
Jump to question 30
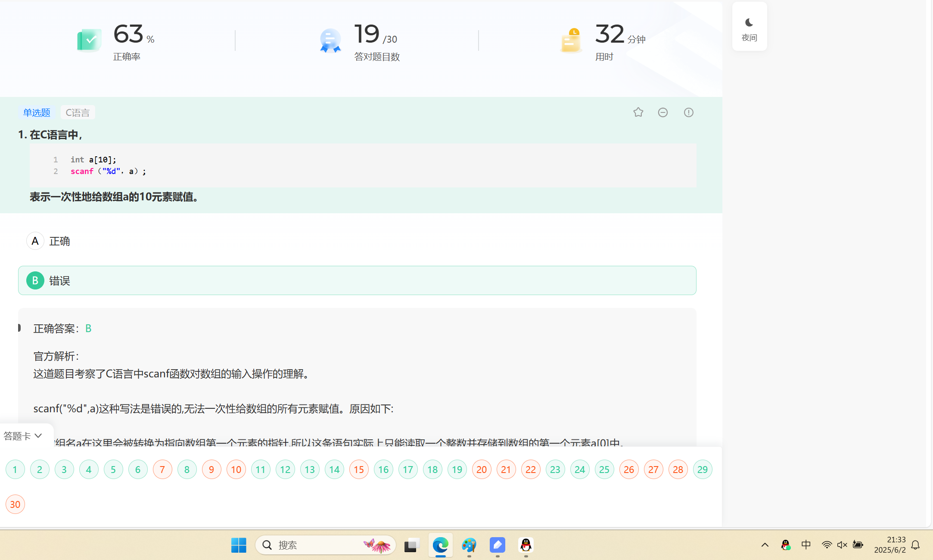pyautogui.click(x=15, y=504)
